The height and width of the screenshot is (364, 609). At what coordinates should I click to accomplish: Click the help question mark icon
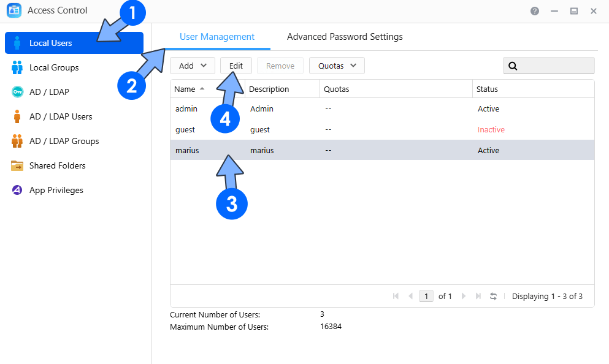535,11
